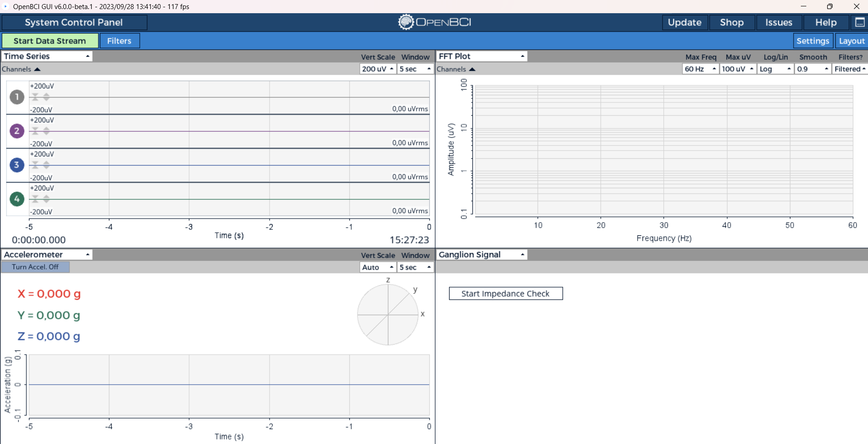Turn the accelerometer off
Image resolution: width=868 pixels, height=444 pixels.
coord(35,267)
